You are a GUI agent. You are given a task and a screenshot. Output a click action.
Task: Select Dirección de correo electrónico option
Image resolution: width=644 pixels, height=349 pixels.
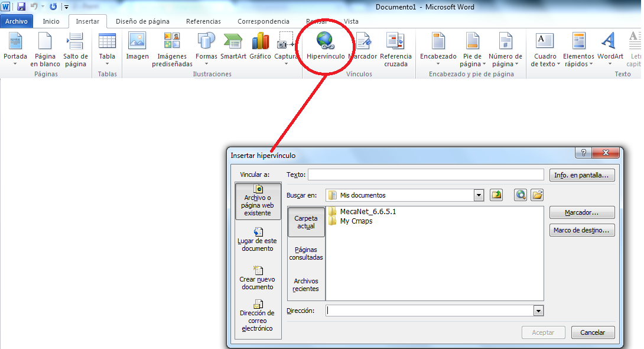coord(257,315)
